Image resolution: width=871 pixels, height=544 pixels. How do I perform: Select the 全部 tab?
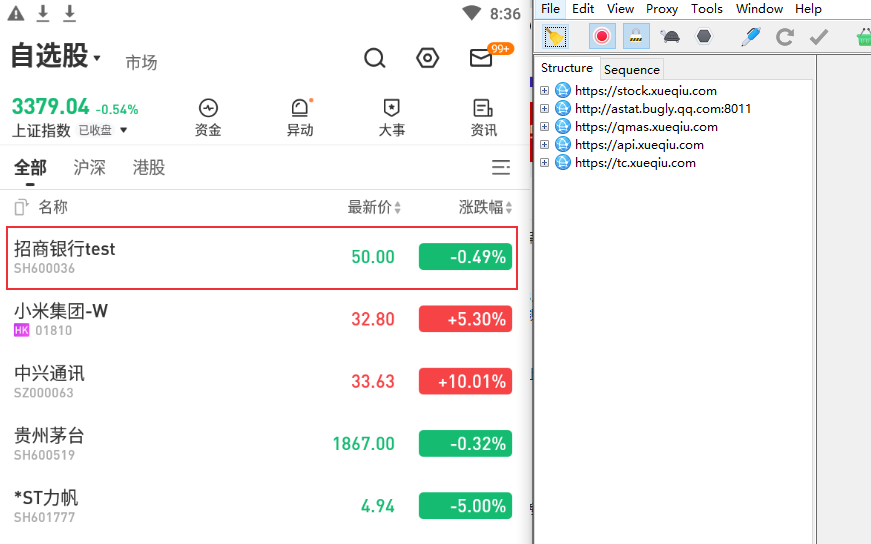coord(30,167)
